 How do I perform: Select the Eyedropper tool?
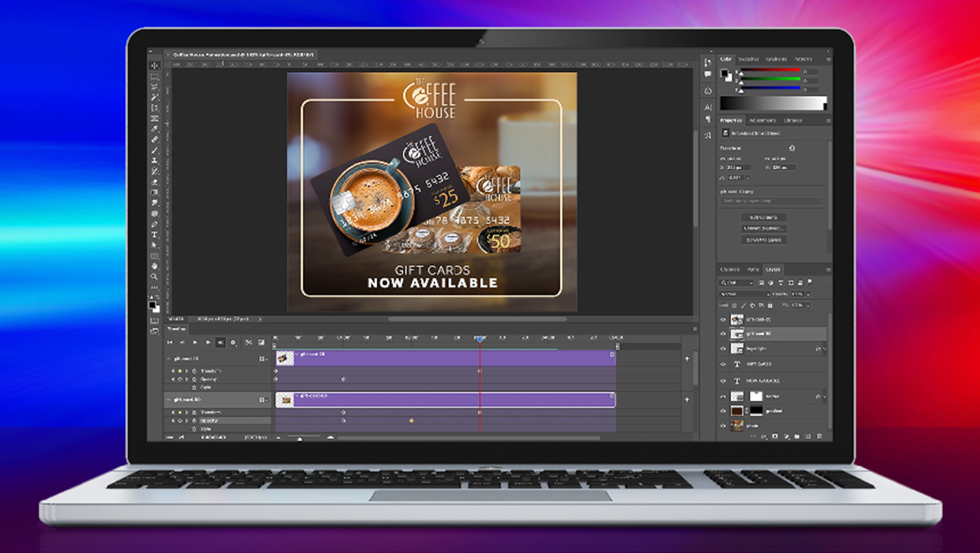[x=154, y=129]
